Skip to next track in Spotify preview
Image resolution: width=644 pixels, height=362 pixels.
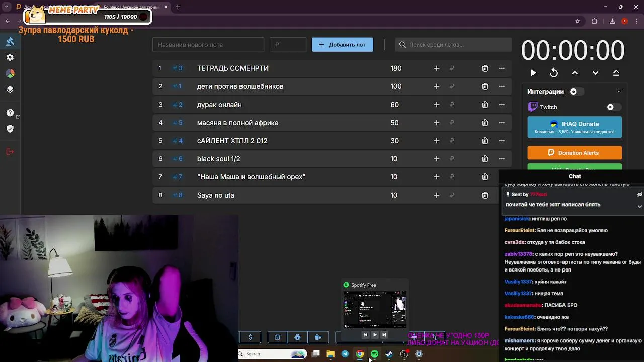(x=384, y=335)
